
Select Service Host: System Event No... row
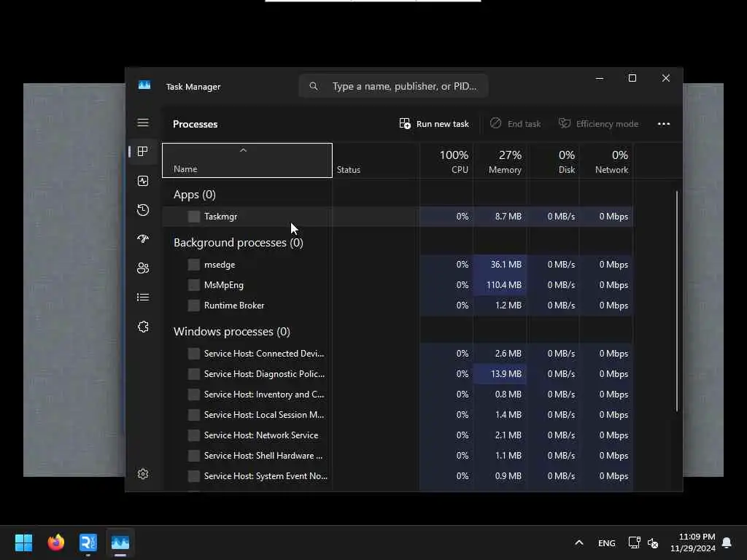(x=398, y=477)
